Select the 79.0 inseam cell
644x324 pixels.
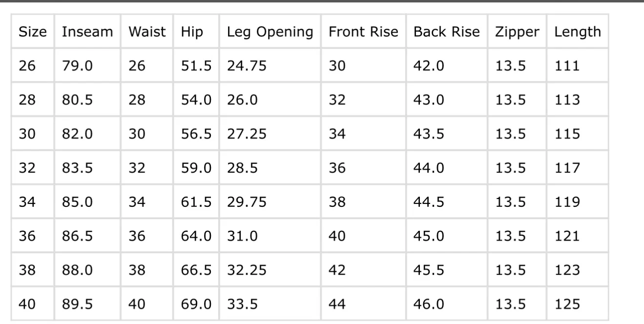coord(77,66)
